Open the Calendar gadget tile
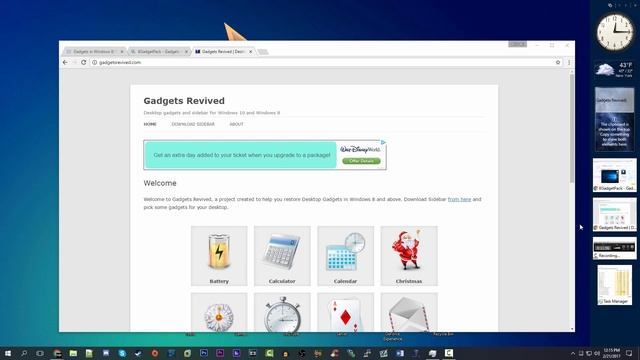 (x=345, y=256)
